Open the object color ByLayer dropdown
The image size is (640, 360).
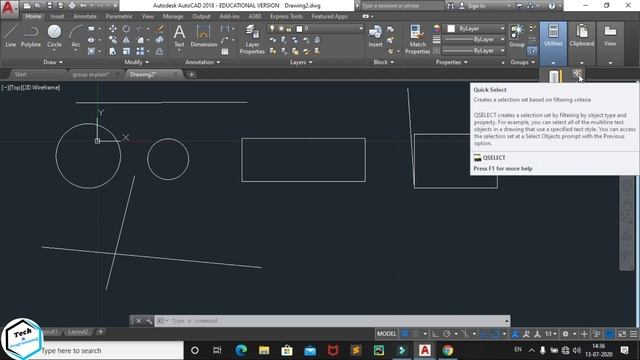pyautogui.click(x=474, y=29)
